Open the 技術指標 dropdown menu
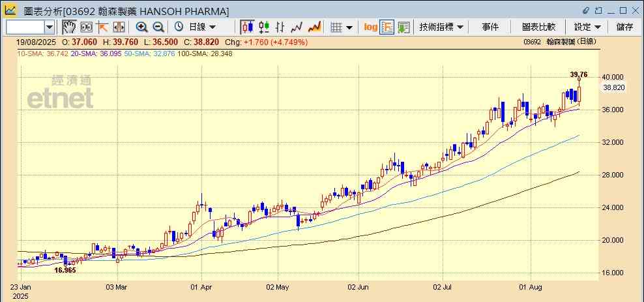 point(441,27)
